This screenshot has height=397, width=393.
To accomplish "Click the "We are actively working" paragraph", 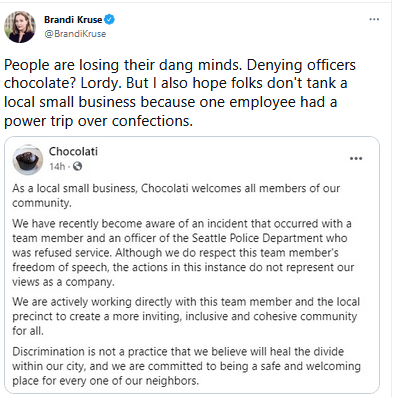I will coord(186,316).
